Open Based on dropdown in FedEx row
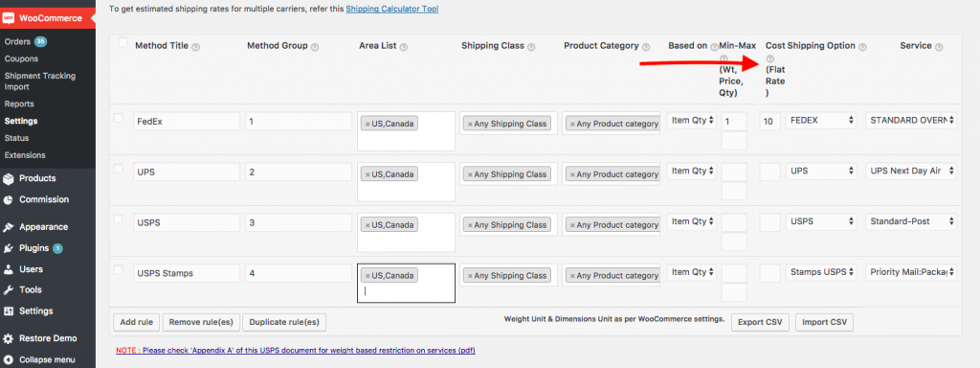Viewport: 980px width, 368px height. click(692, 121)
